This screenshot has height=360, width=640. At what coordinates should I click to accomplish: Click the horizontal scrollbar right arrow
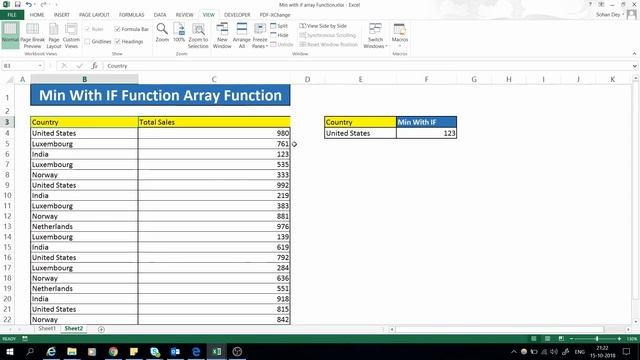(628, 329)
